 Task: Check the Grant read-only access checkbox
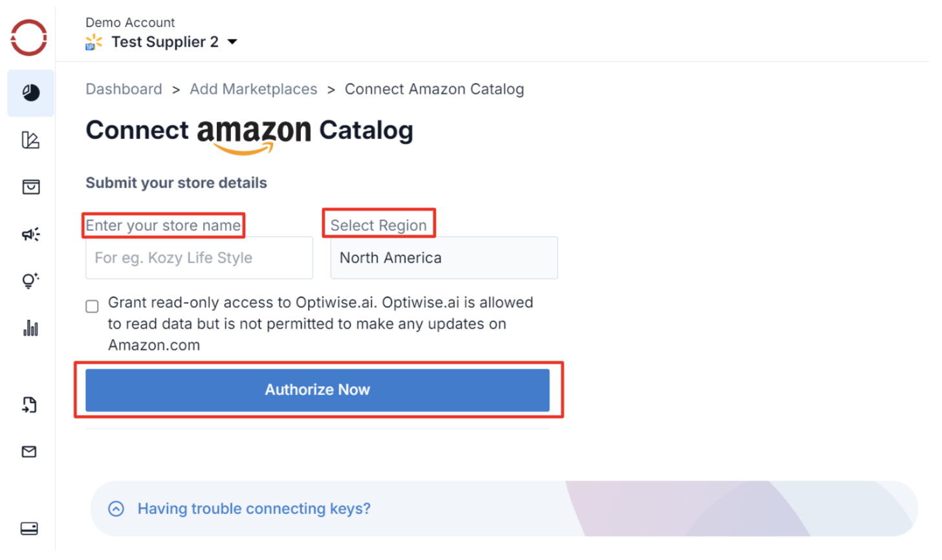tap(93, 307)
